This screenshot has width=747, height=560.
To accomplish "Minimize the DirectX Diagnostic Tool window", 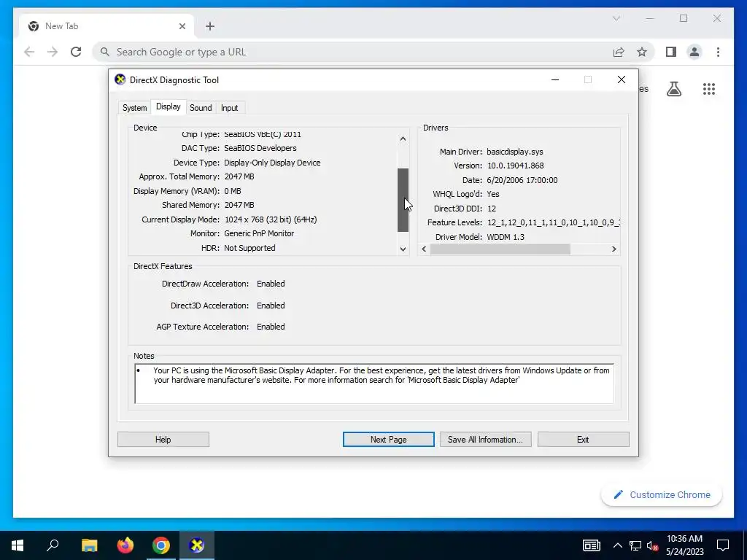I will (x=555, y=79).
